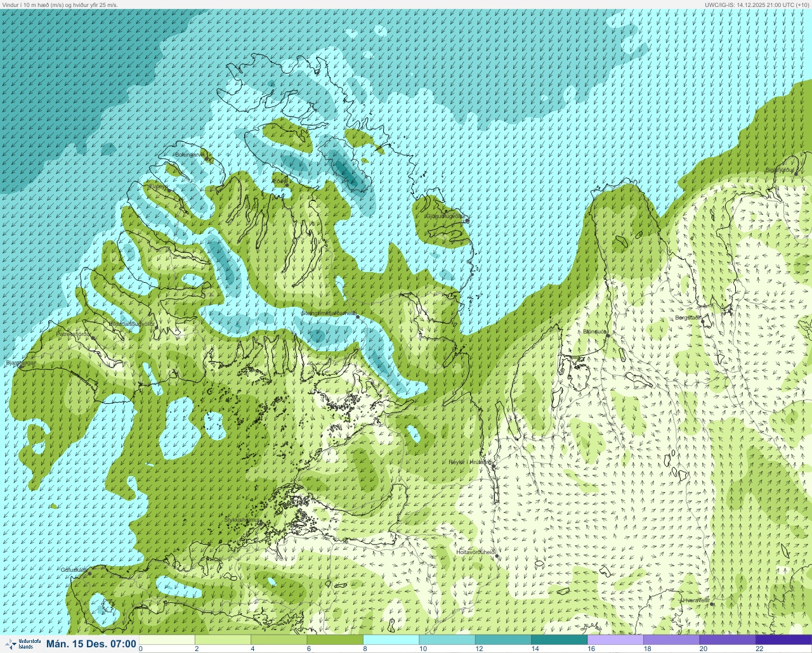Click the 14–16 m/s dark teal swatch
Image resolution: width=812 pixels, height=653 pixels.
click(559, 640)
